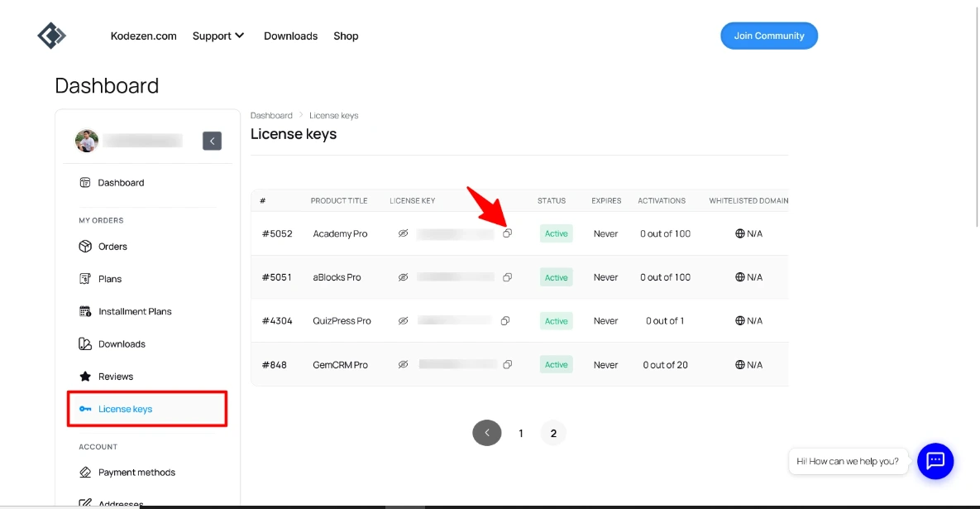
Task: Click order number #848
Action: click(x=275, y=364)
